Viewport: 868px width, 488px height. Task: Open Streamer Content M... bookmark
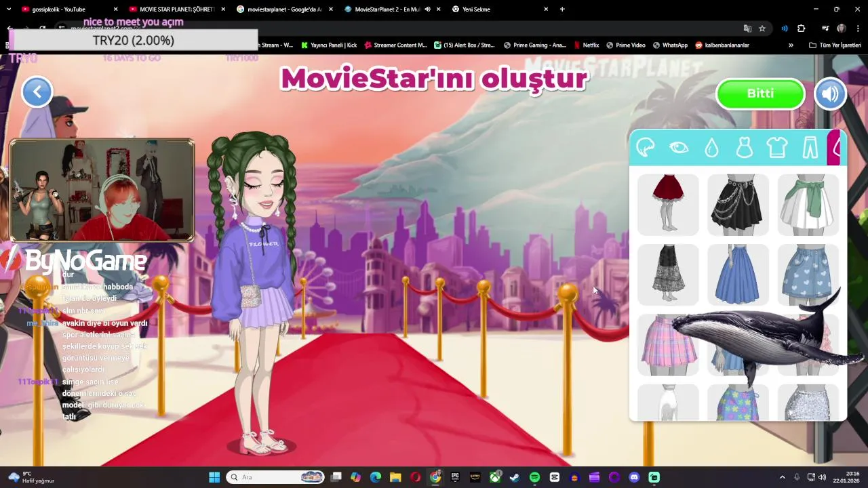[395, 45]
